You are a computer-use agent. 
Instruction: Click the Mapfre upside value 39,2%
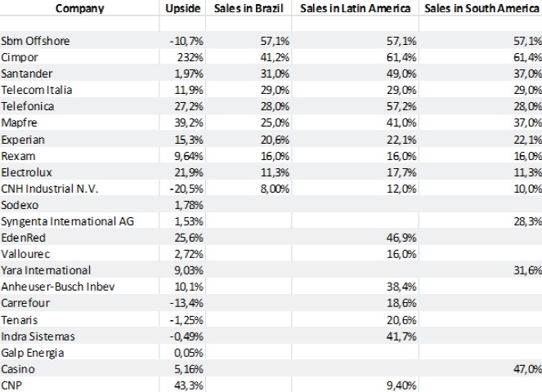coord(187,122)
